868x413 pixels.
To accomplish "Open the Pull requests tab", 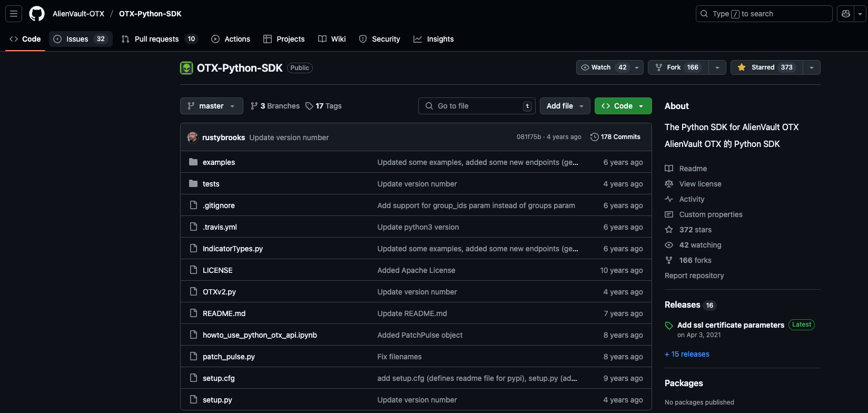I will [159, 39].
